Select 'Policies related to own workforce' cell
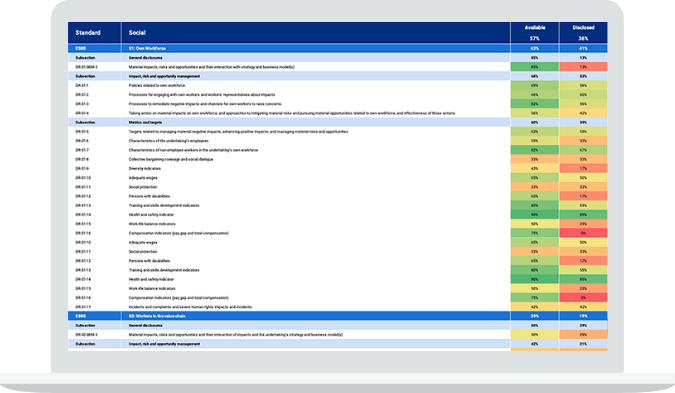 157,85
